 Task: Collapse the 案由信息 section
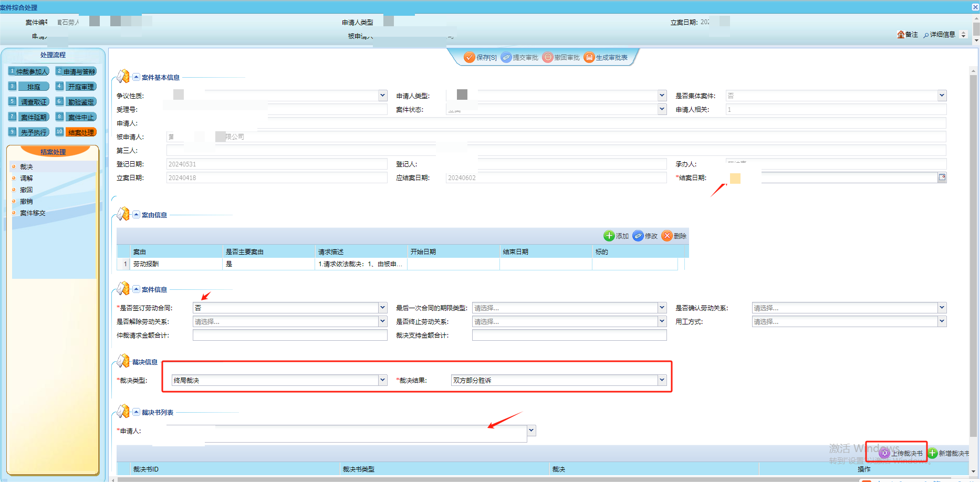pyautogui.click(x=136, y=215)
